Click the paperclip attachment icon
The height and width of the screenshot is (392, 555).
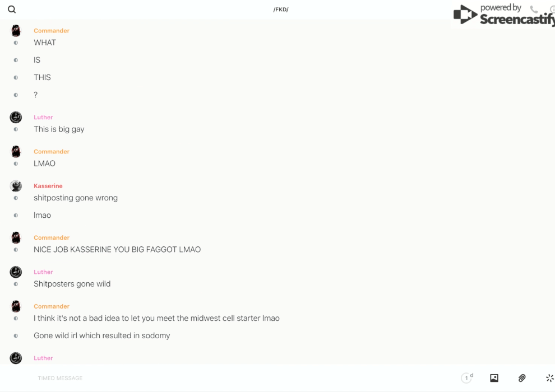pyautogui.click(x=522, y=378)
